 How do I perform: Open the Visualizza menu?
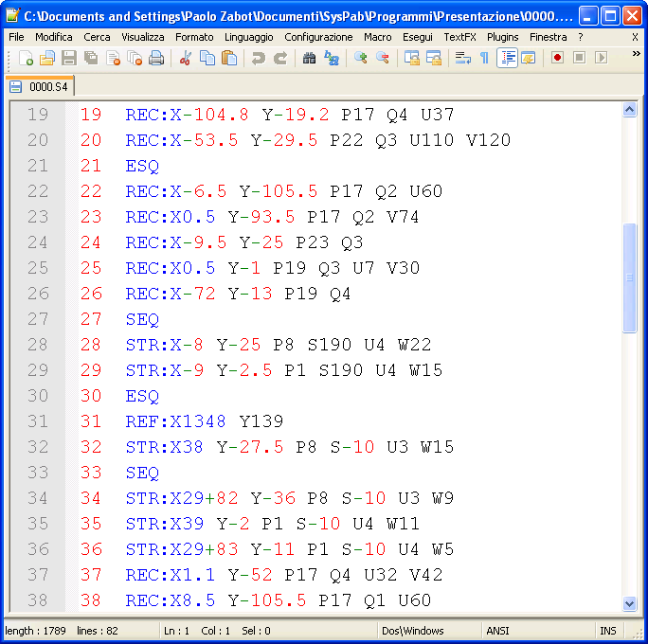point(142,37)
